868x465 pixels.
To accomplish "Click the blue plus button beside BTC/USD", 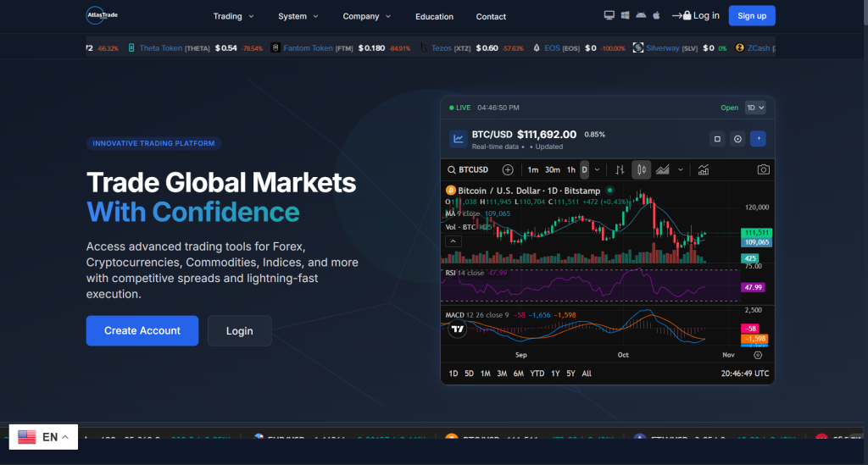I will coord(759,139).
